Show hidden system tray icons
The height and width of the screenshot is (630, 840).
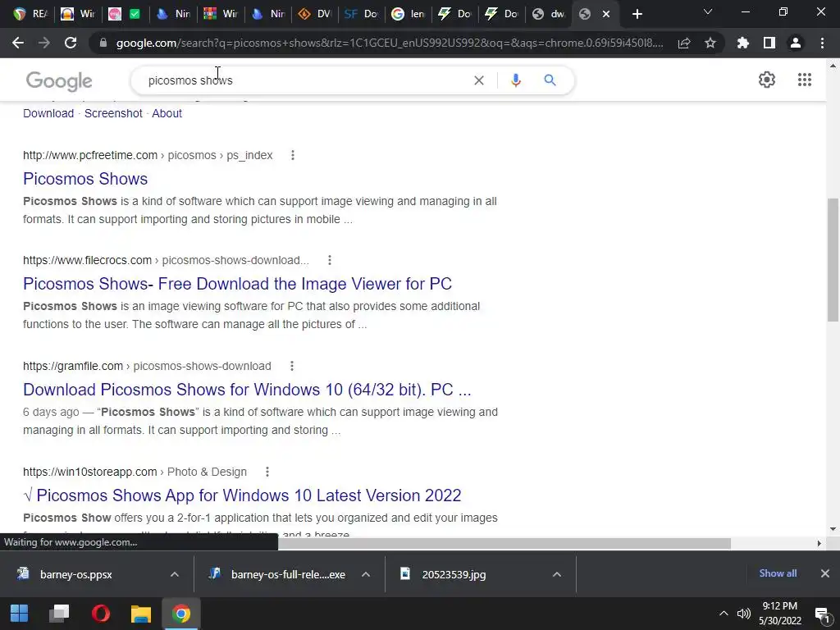coord(724,614)
